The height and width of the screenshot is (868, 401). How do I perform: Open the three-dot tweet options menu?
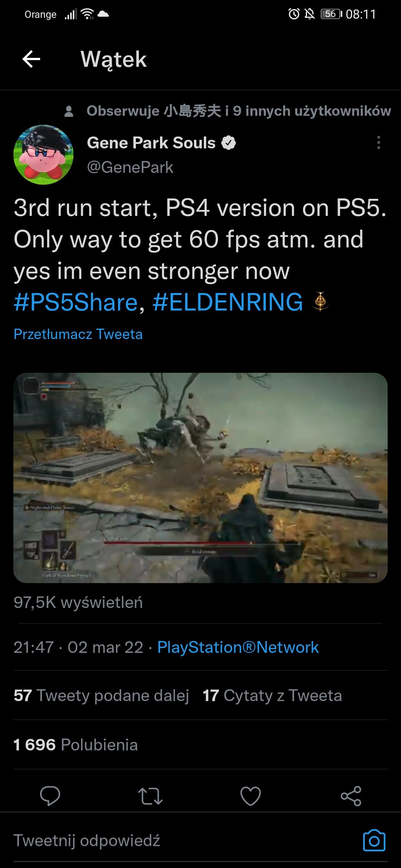(378, 142)
